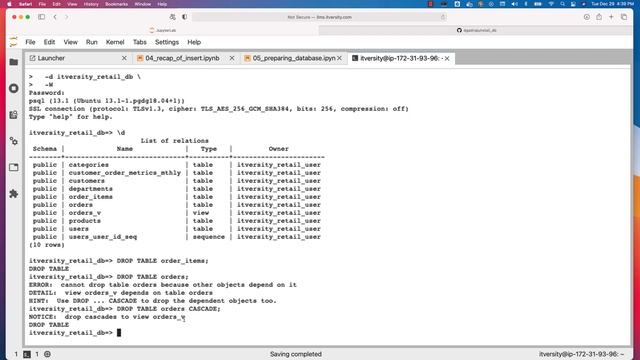Click the 'products' table row name
Image resolution: width=640 pixels, height=360 pixels.
click(x=84, y=221)
